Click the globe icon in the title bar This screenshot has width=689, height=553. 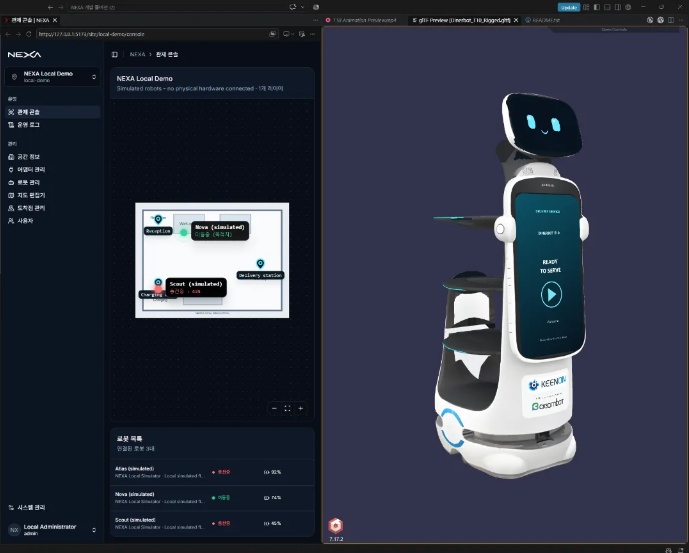(316, 7)
